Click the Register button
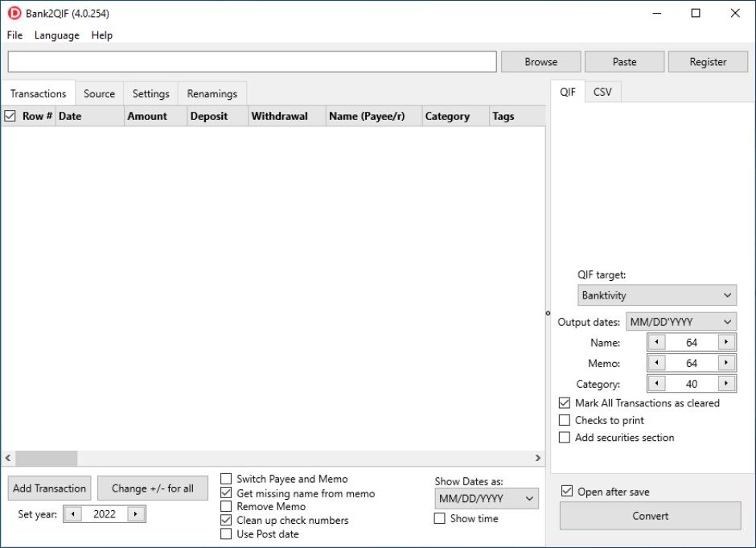The height and width of the screenshot is (548, 756). 708,62
